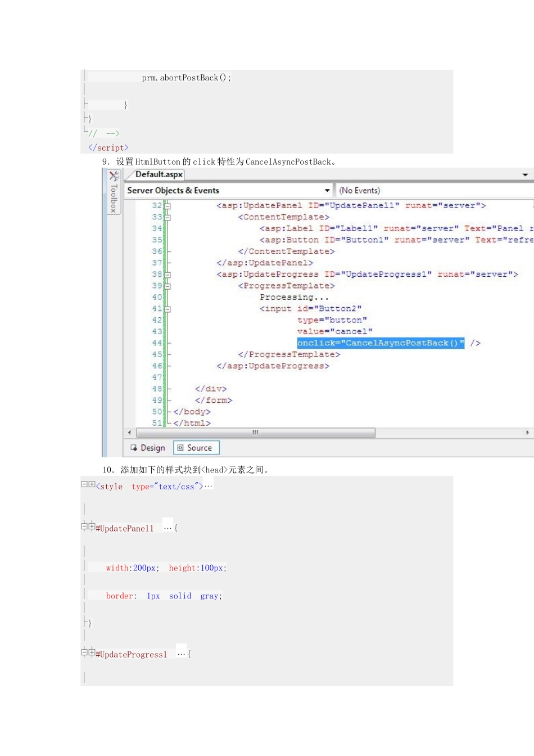Click the value="cancel" attribute line
This screenshot has height=756, width=534.
pos(334,331)
